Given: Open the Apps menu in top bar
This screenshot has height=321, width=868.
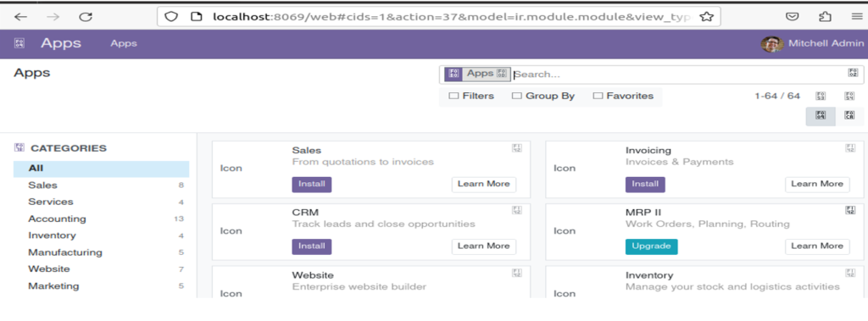Looking at the screenshot, I should 124,43.
